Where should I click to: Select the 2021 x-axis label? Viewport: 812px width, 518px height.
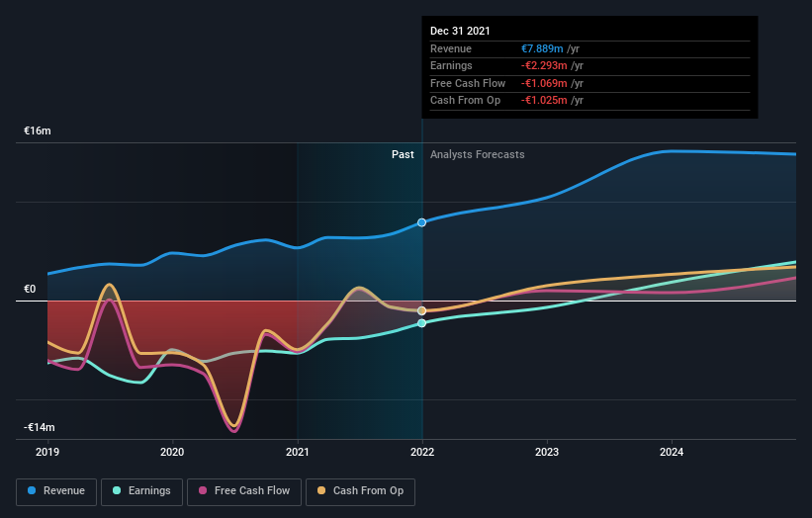click(x=298, y=452)
